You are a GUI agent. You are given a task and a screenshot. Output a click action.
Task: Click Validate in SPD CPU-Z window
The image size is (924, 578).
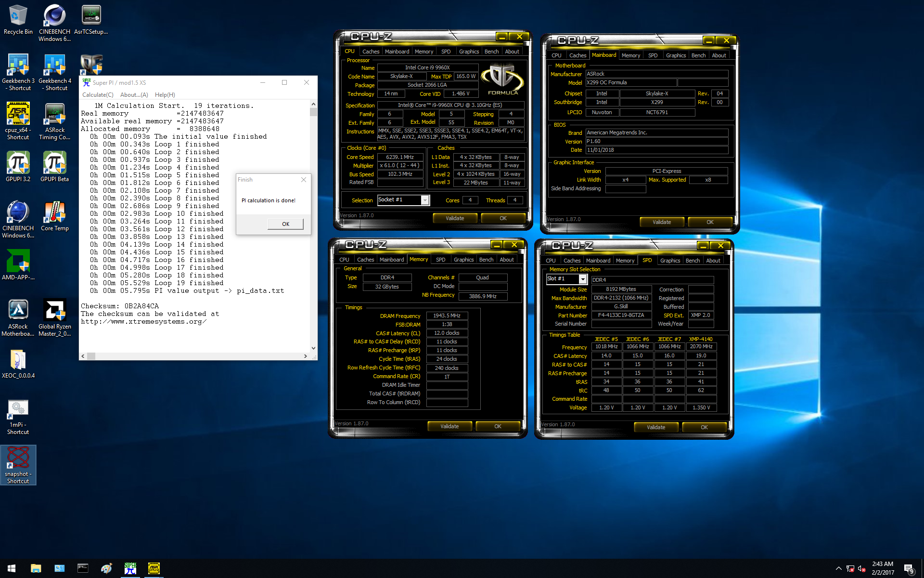point(656,427)
